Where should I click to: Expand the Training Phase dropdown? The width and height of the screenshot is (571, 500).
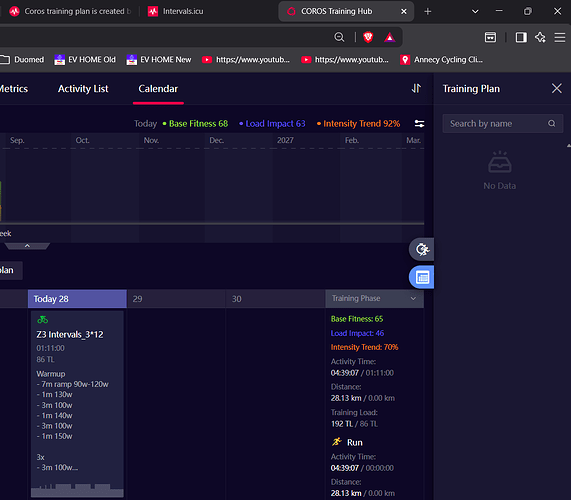(x=374, y=299)
